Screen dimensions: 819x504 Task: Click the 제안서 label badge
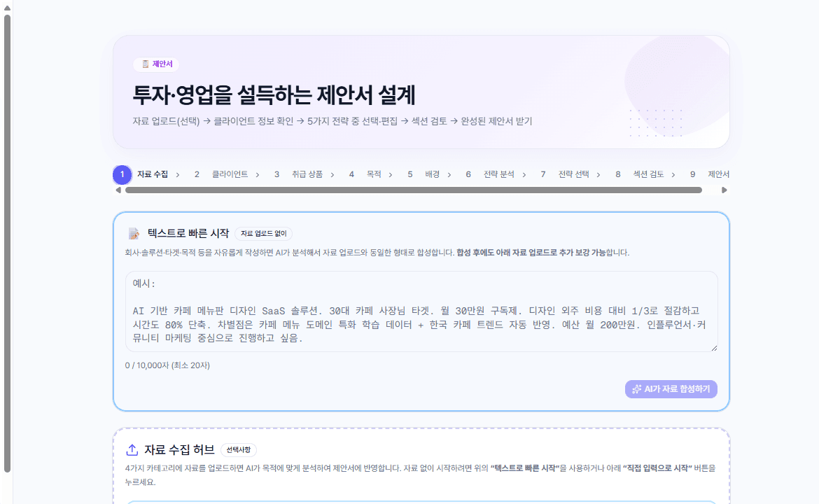click(x=157, y=64)
